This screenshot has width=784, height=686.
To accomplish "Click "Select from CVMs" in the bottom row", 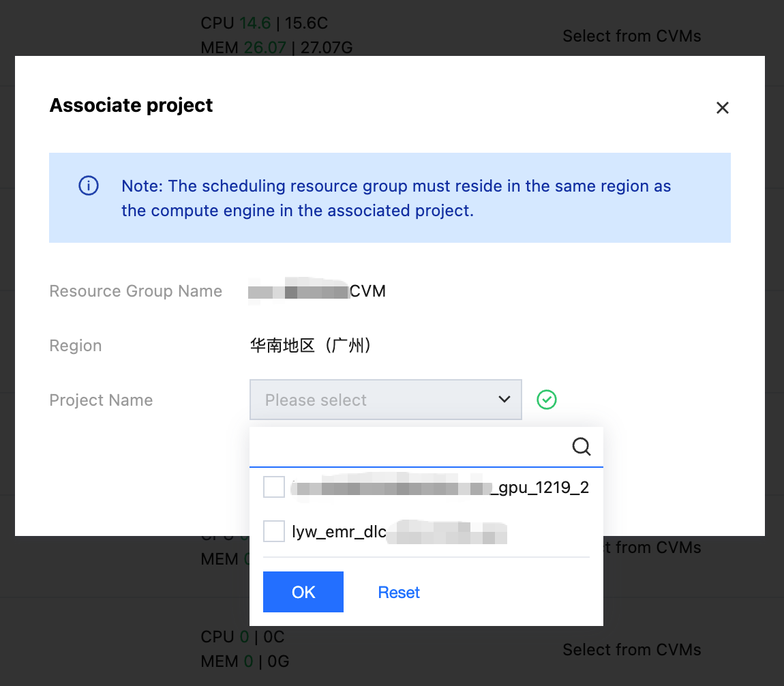I will click(631, 650).
